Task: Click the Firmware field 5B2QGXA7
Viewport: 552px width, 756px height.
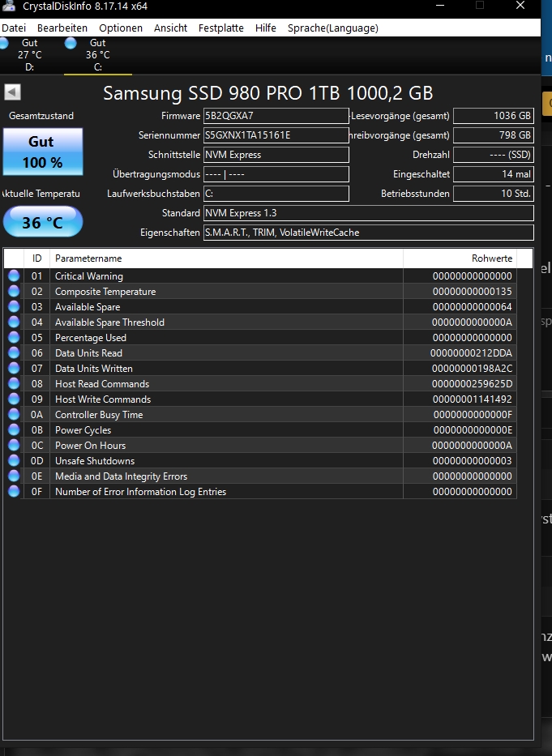Action: [276, 116]
